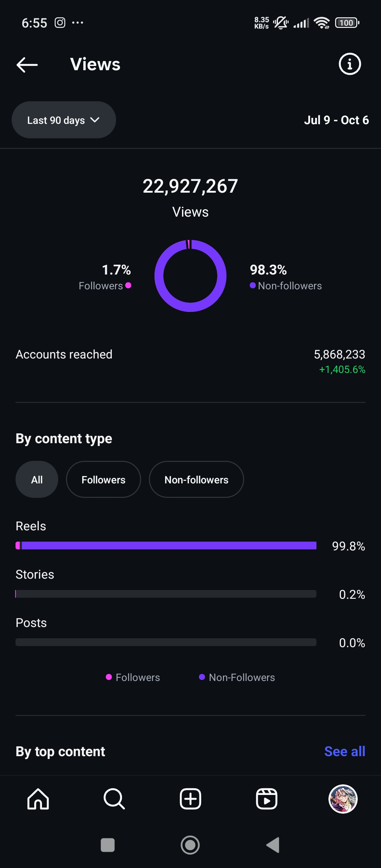This screenshot has width=381, height=868.
Task: Open the Reels tab icon
Action: pyautogui.click(x=267, y=799)
